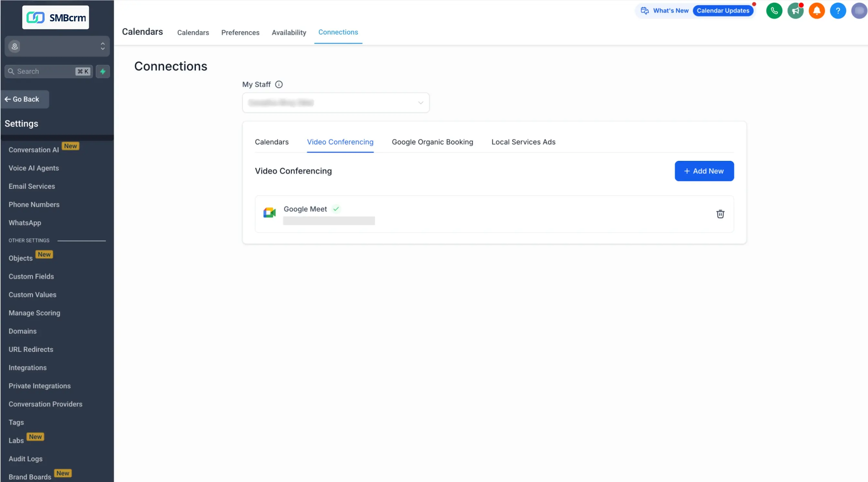The height and width of the screenshot is (482, 868).
Task: Click the Google Meet green checkmark
Action: pos(336,209)
